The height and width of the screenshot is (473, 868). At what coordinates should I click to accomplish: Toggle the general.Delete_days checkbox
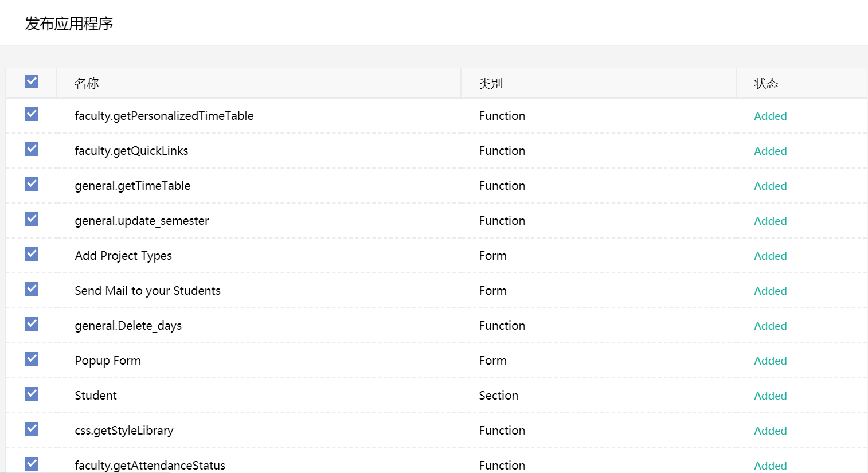tap(32, 324)
